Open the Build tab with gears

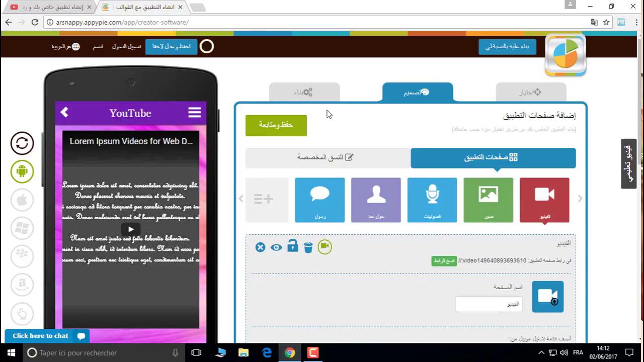[304, 92]
